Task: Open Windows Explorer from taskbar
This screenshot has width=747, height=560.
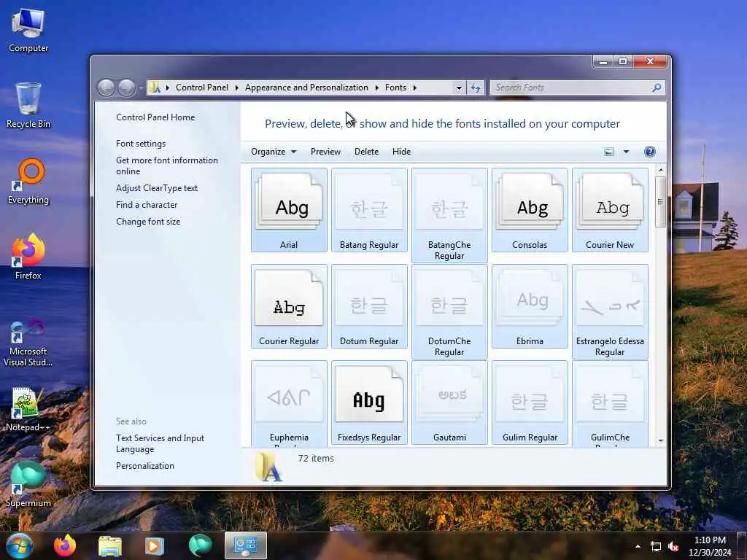Action: point(110,545)
